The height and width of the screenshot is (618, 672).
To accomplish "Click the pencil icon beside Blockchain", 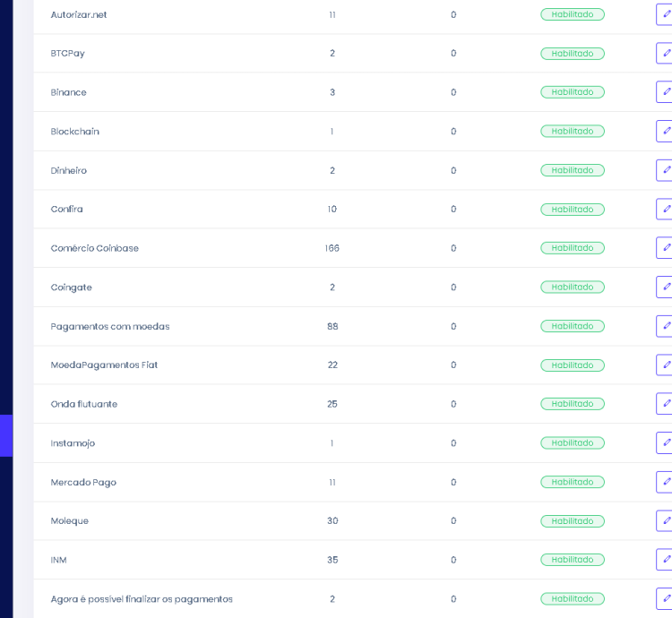I will point(666,131).
